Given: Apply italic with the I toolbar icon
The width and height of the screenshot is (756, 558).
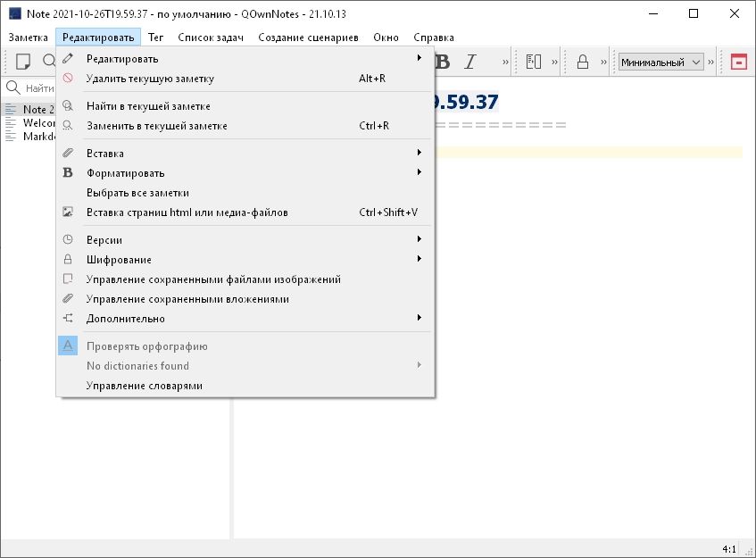Looking at the screenshot, I should tap(469, 62).
